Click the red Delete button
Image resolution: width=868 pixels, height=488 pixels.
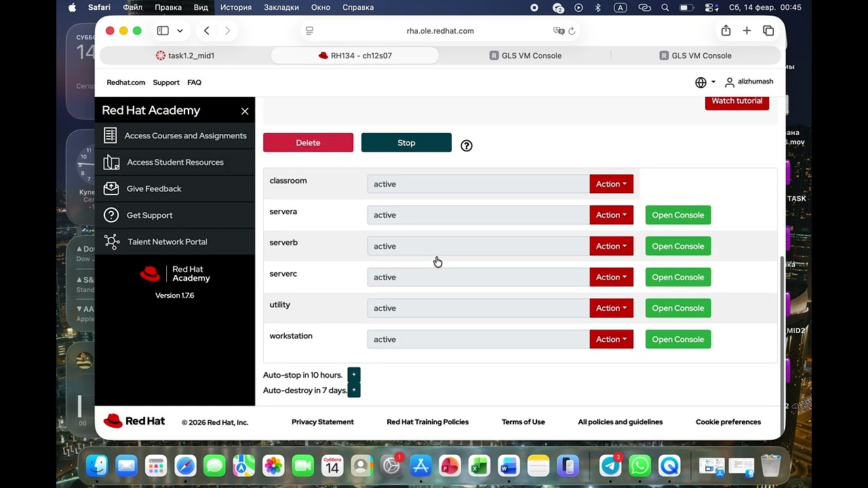pos(308,142)
